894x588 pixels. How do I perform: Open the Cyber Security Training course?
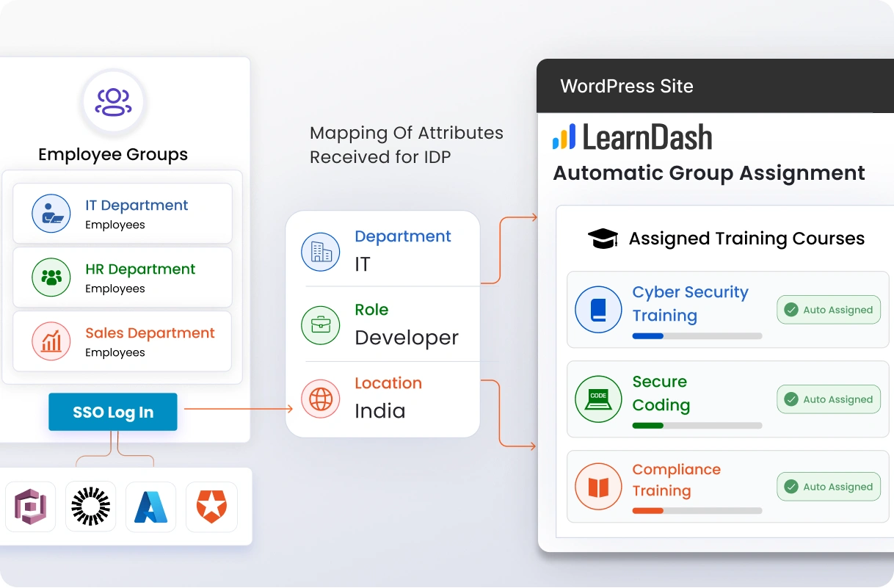point(728,309)
